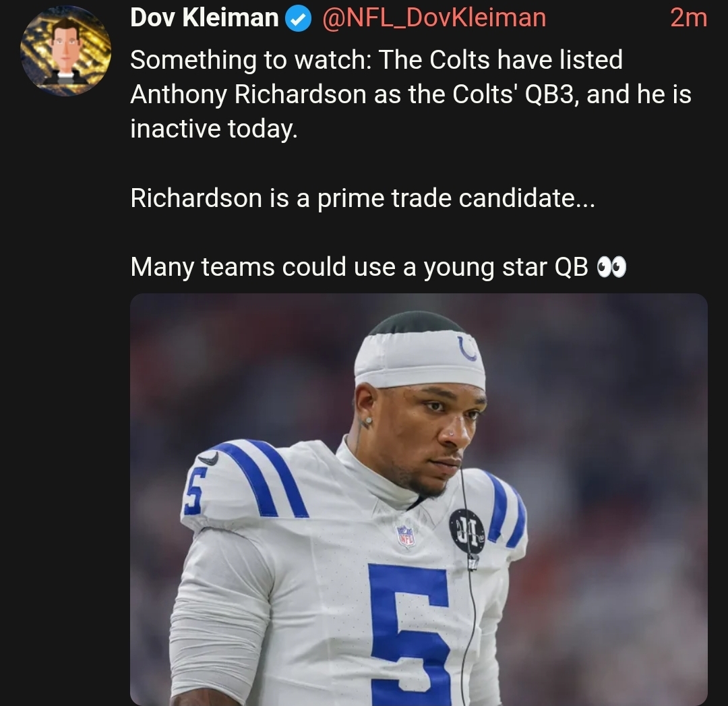The height and width of the screenshot is (706, 728).
Task: Click the Nike swoosh on the shoulder
Action: [x=208, y=459]
